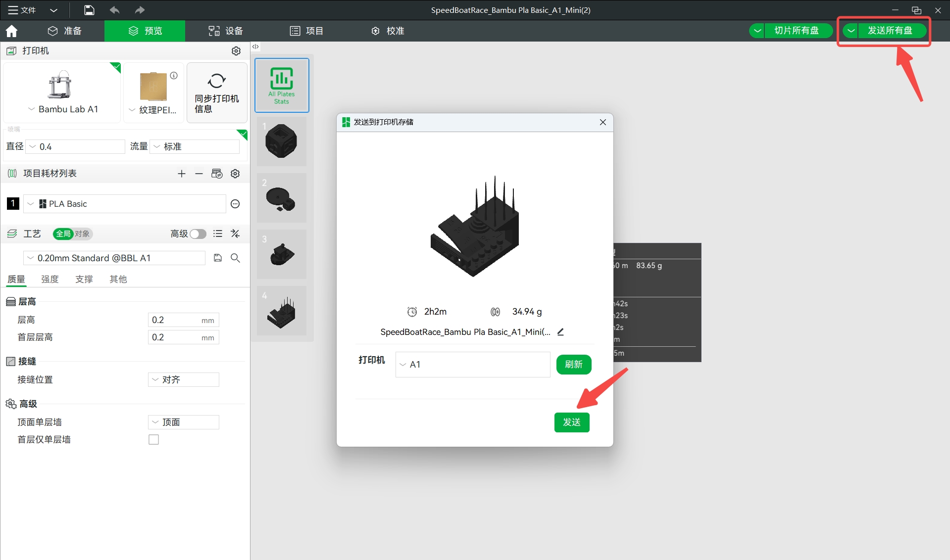
Task: Enable the 首层仅单层墙 checkbox
Action: [x=154, y=440]
